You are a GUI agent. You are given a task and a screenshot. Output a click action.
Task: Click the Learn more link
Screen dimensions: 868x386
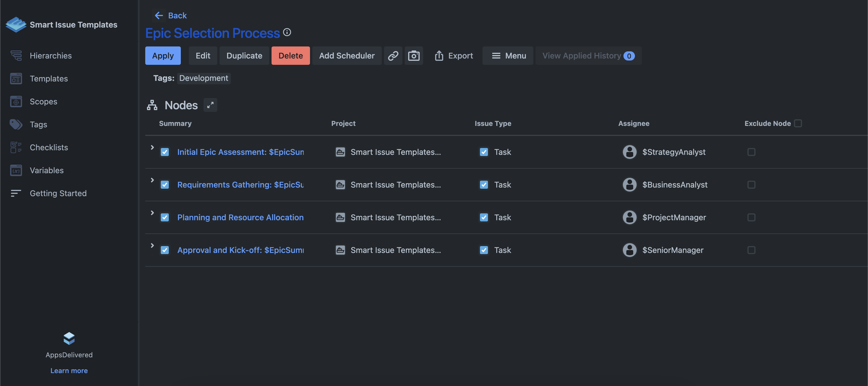tap(69, 371)
